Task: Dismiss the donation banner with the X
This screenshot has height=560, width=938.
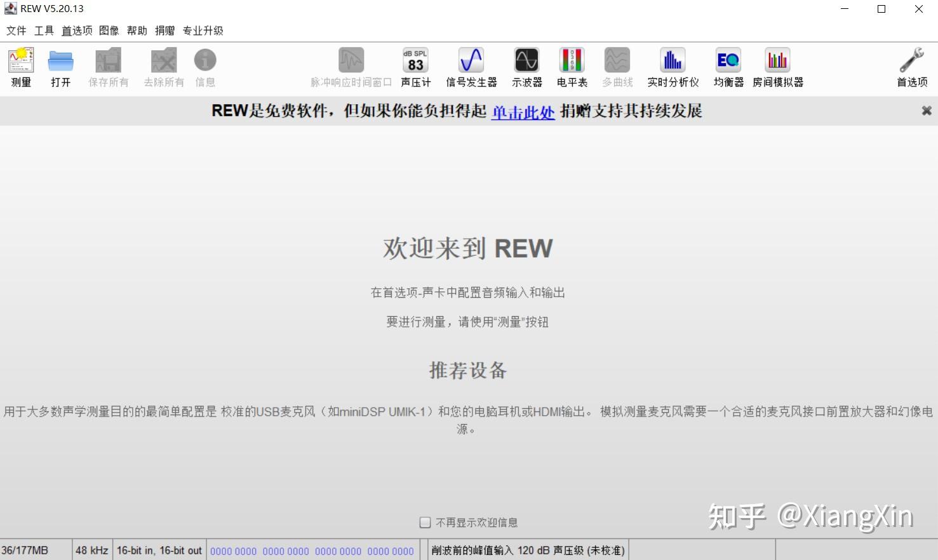Action: (927, 110)
